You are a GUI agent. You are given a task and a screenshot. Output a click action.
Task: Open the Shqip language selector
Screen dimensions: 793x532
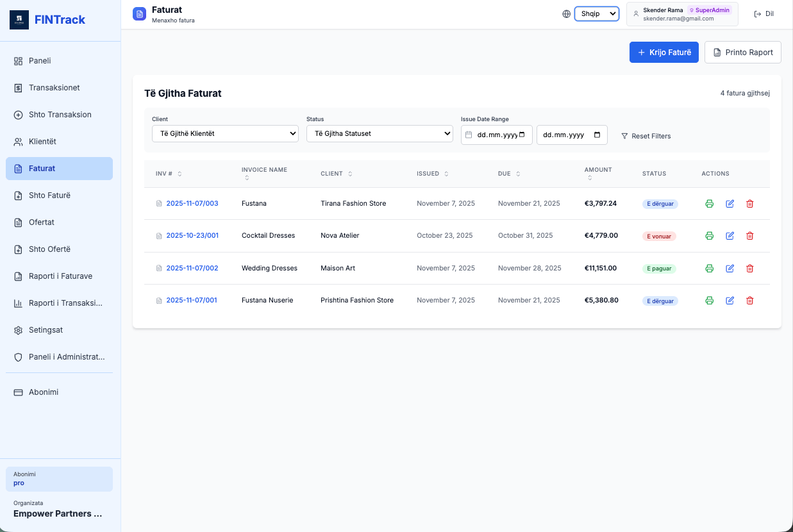597,13
